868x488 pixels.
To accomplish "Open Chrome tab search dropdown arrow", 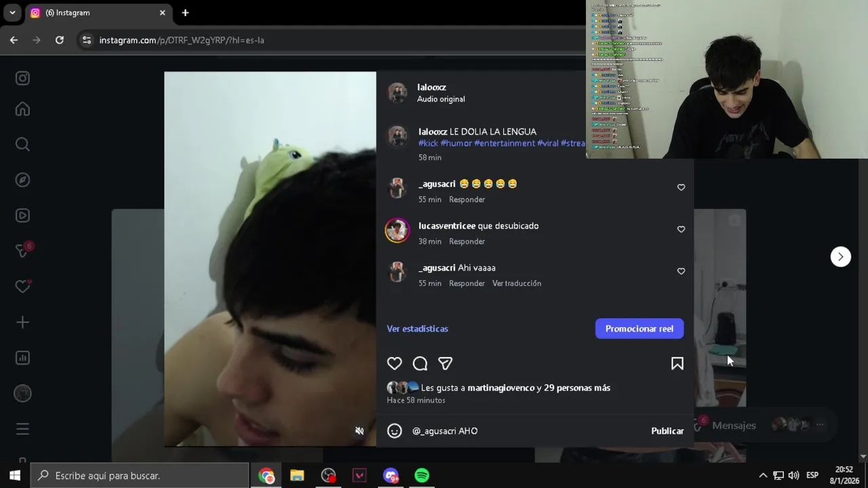I will tap(12, 13).
